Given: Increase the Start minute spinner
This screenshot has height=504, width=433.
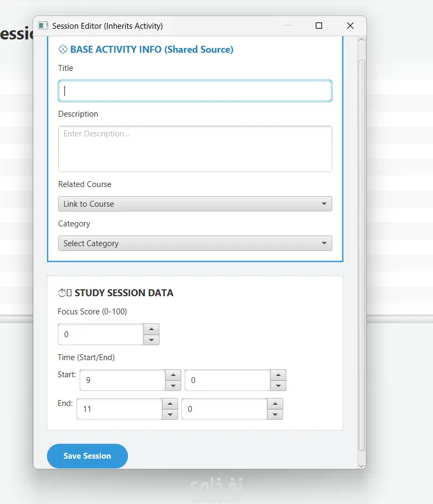Looking at the screenshot, I should [x=278, y=375].
